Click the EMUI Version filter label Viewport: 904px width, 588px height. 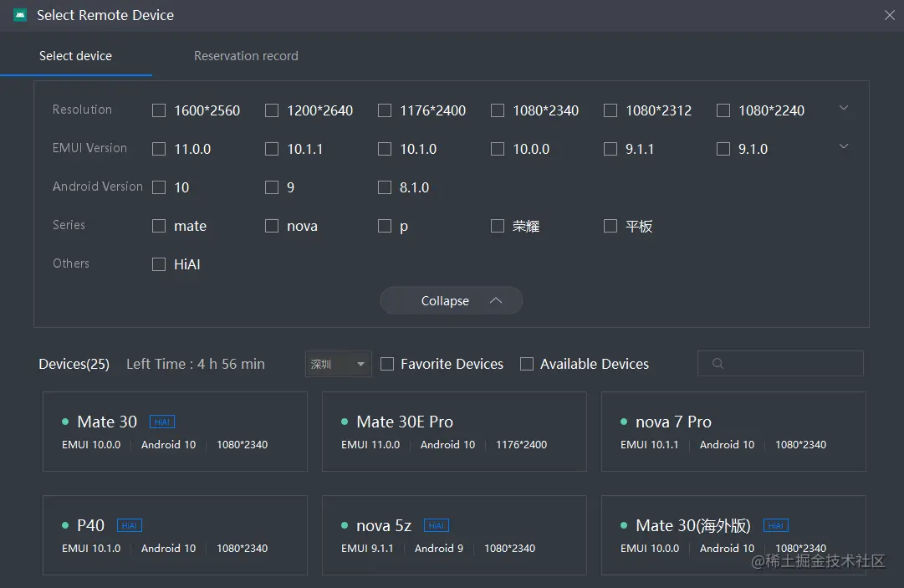coord(90,148)
